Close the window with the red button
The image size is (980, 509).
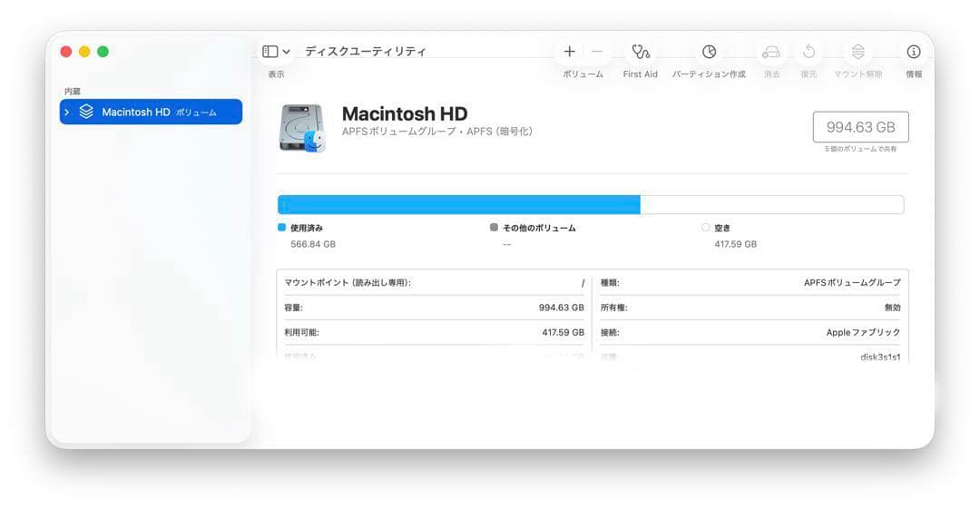tap(66, 52)
